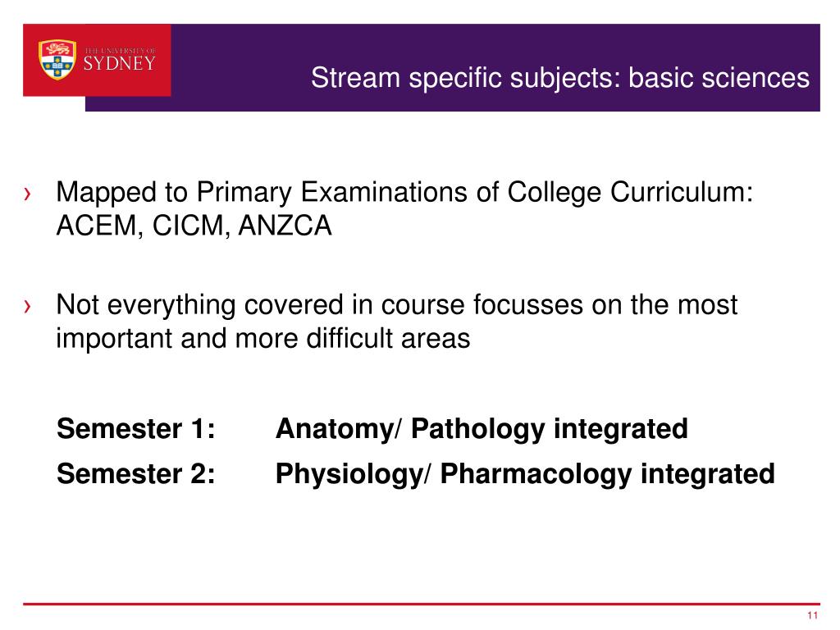Click the University of Sydney crest logo

57,60
